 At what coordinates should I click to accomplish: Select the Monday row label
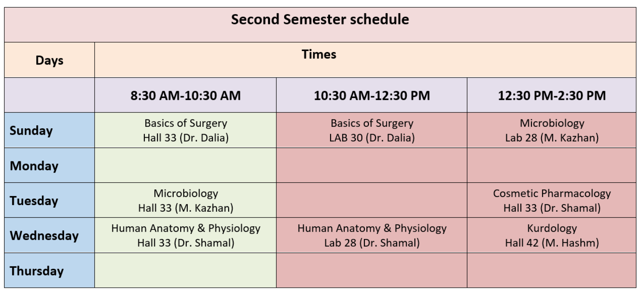click(x=49, y=165)
